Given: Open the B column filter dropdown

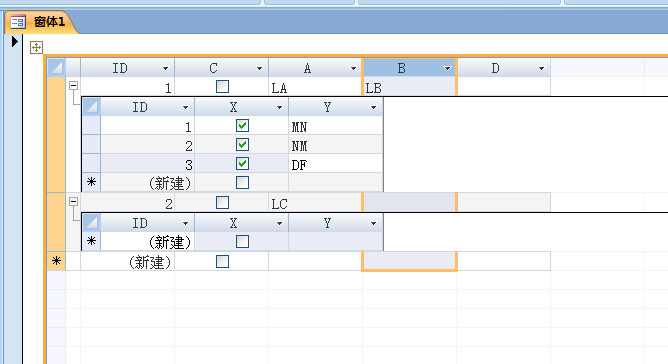Looking at the screenshot, I should [x=447, y=68].
